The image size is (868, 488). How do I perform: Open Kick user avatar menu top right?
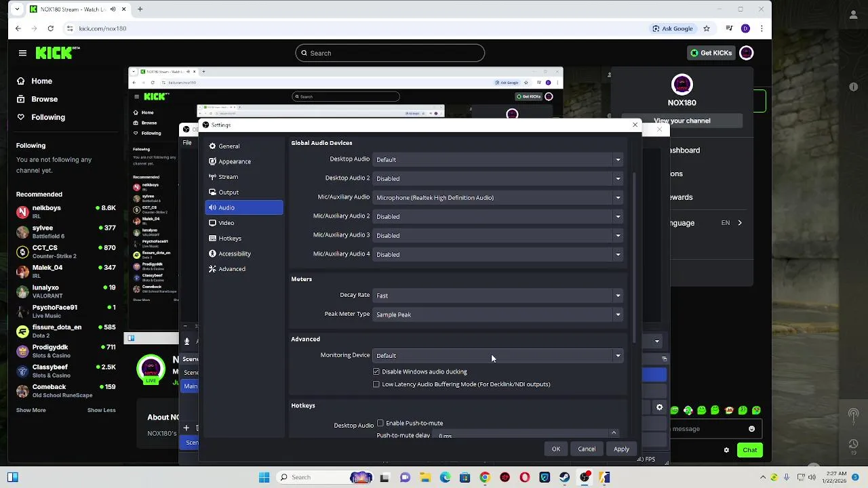pyautogui.click(x=746, y=53)
